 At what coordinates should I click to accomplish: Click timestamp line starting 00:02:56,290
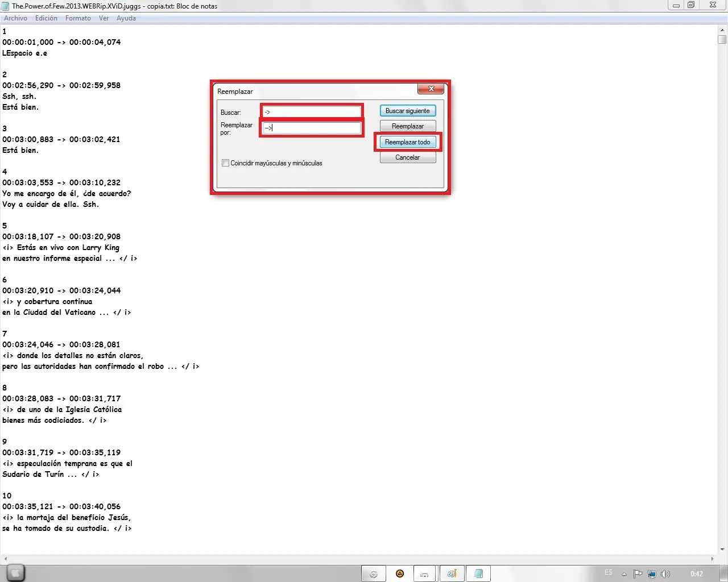61,85
